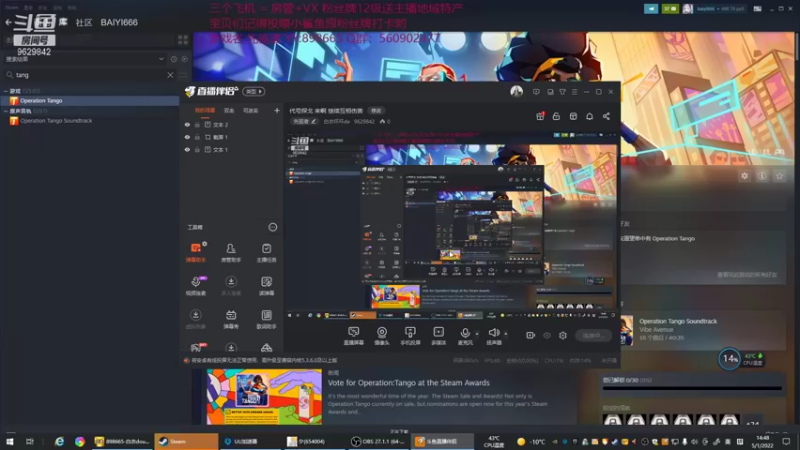Click the feedback message icon in title bar

pyautogui.click(x=536, y=92)
